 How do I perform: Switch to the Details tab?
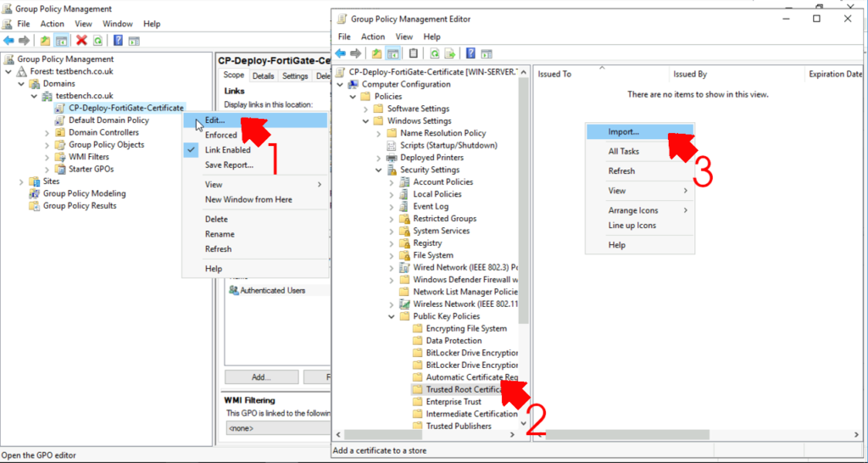point(263,76)
